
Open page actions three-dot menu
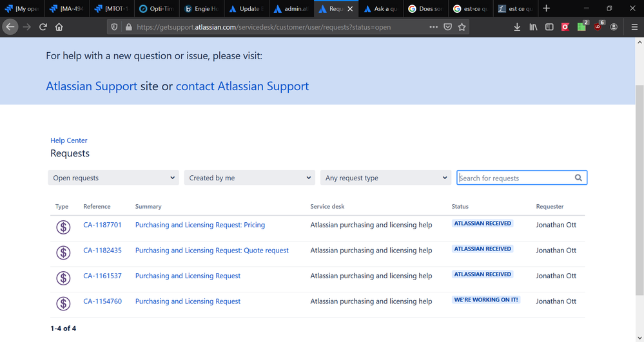click(433, 27)
